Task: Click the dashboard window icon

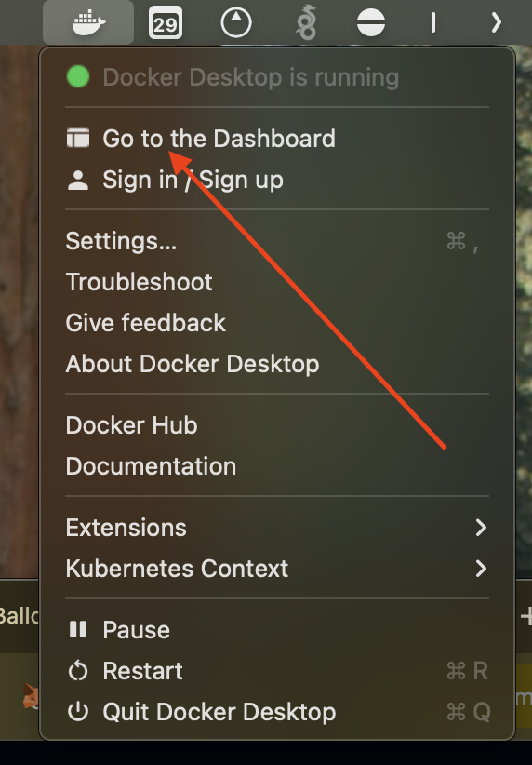Action: point(78,138)
